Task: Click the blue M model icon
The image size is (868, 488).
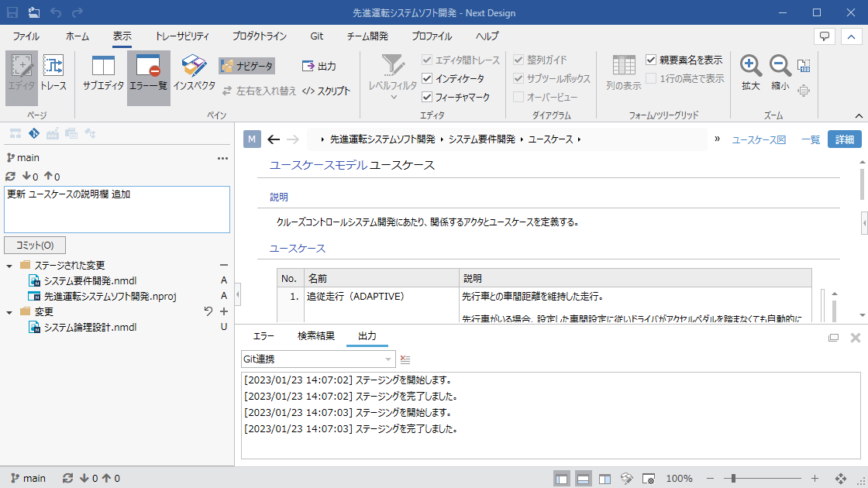Action: [x=252, y=139]
